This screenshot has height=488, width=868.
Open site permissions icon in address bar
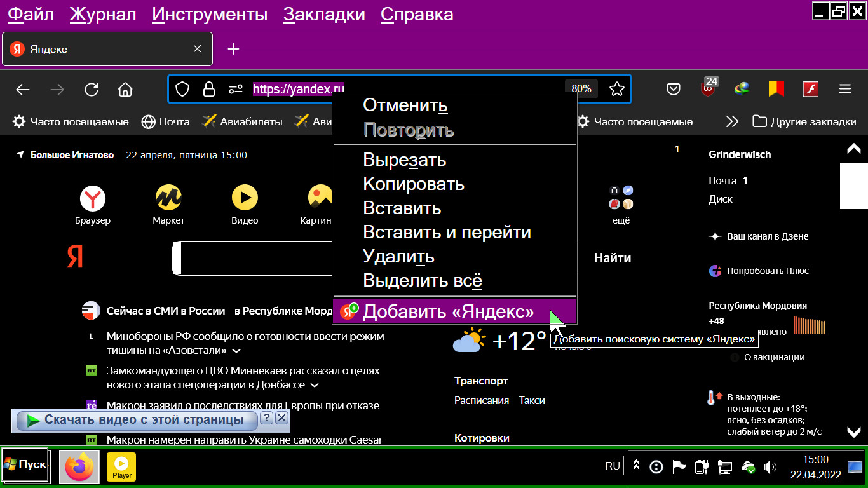236,89
